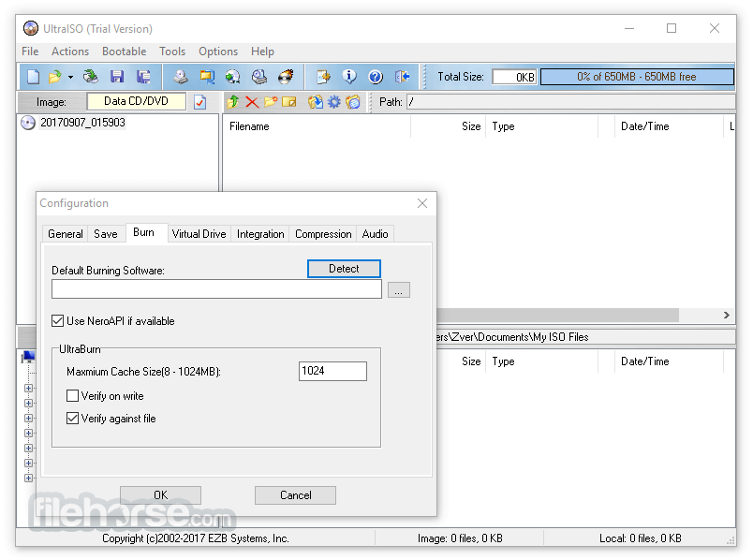Click the computer icon in local tree
The width and height of the screenshot is (753, 560).
click(29, 357)
